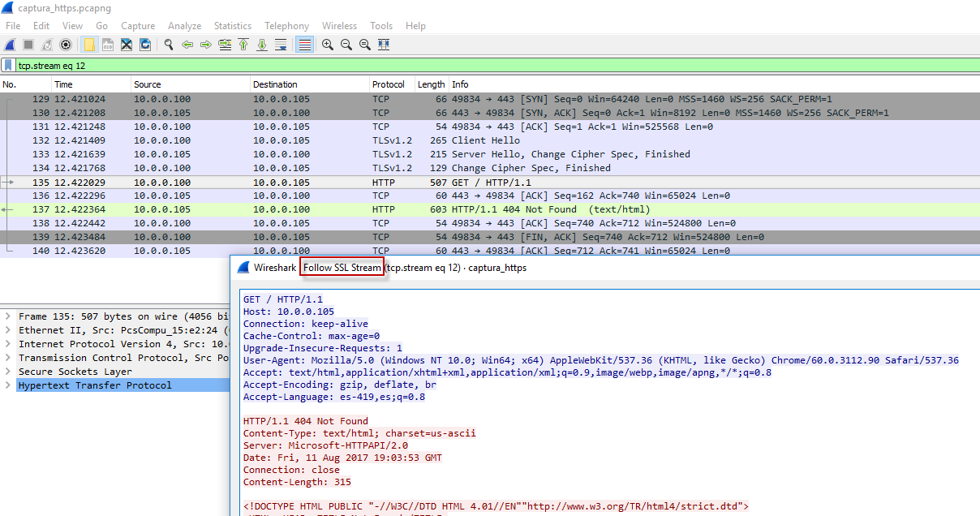This screenshot has width=980, height=516.
Task: Open the Tools menu
Action: (381, 26)
